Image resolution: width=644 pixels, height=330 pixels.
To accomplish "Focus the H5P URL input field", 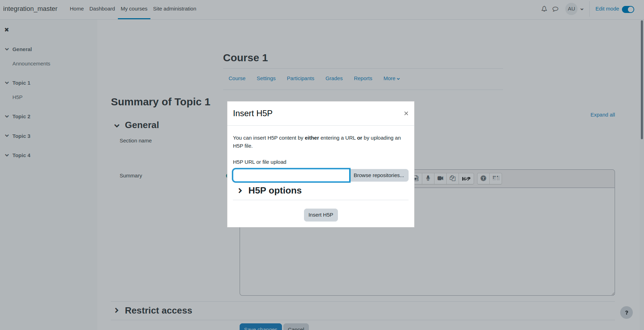I will [291, 175].
